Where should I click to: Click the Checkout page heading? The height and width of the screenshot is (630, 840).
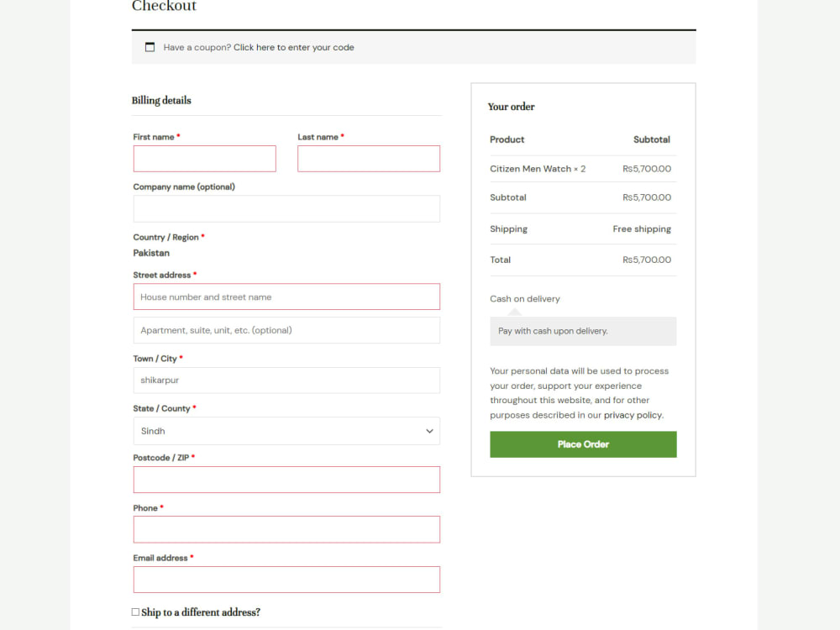[164, 7]
